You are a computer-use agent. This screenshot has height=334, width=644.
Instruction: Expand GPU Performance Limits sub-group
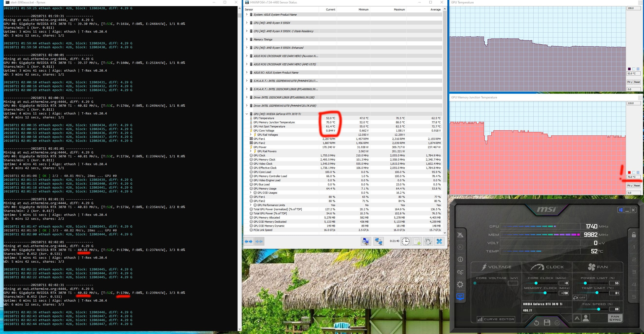pos(251,205)
